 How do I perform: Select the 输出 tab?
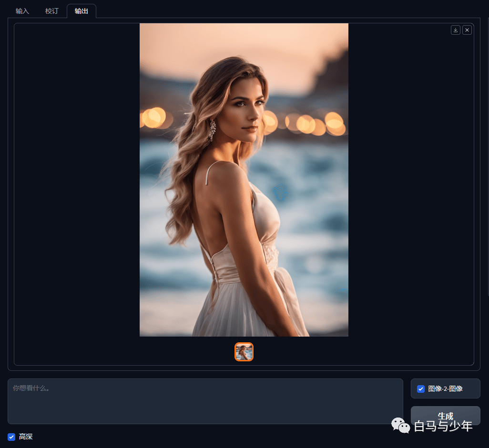point(81,11)
